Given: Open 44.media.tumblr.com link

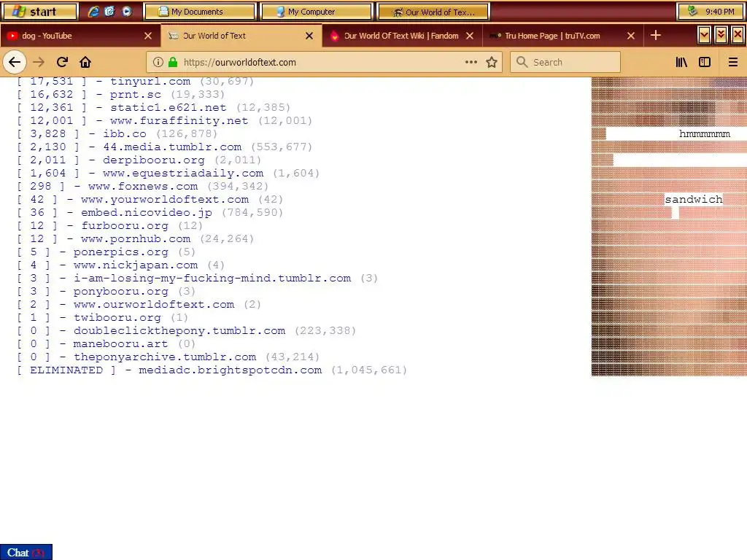Looking at the screenshot, I should (x=172, y=147).
